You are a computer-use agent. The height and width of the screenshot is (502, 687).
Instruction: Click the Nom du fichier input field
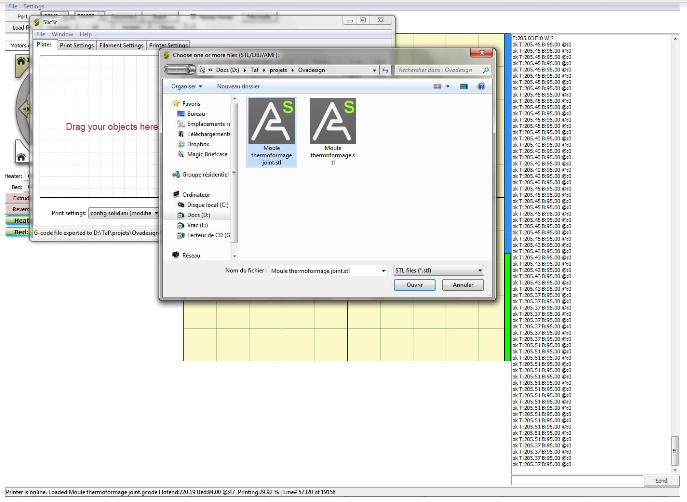(325, 270)
